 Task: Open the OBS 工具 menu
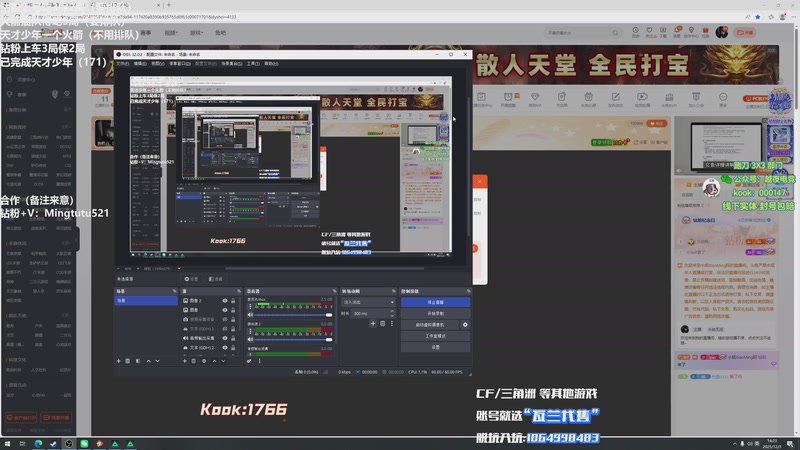pyautogui.click(x=253, y=64)
